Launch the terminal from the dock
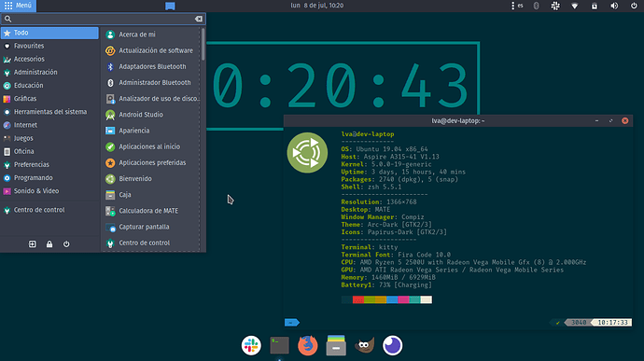 pos(279,345)
